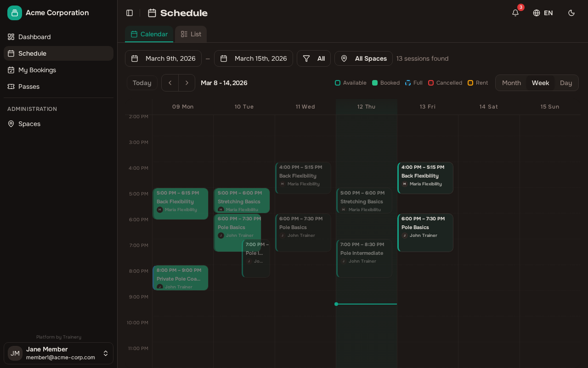Click the calendar icon in end date field
The image size is (588, 368).
click(224, 58)
